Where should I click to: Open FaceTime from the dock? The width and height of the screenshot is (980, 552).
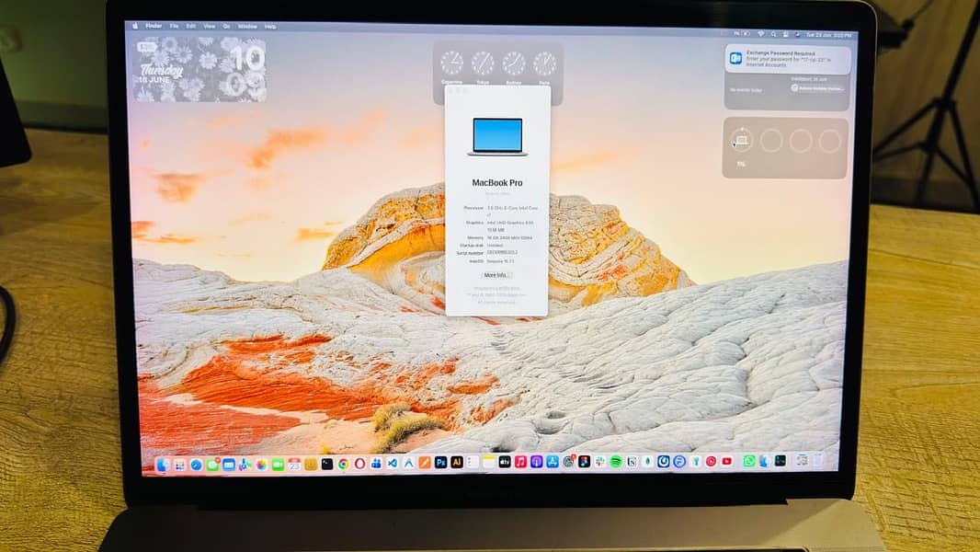click(x=278, y=465)
